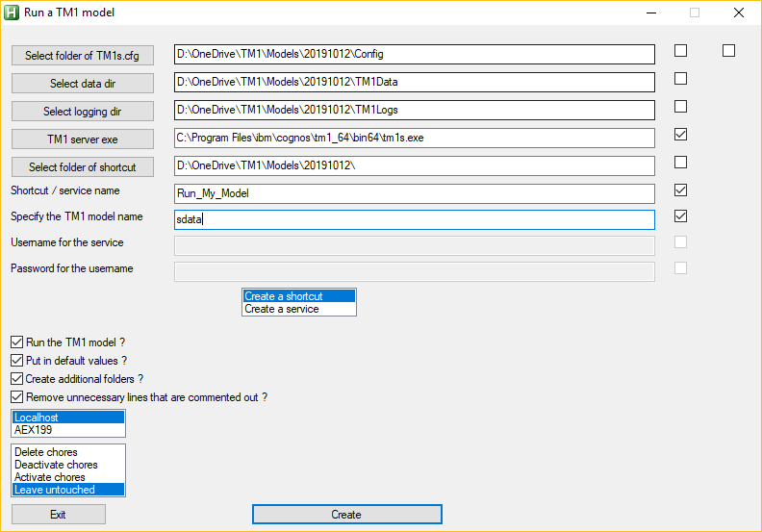The image size is (762, 532).
Task: Click Select folder of TM1s.cfg button
Action: tap(82, 56)
